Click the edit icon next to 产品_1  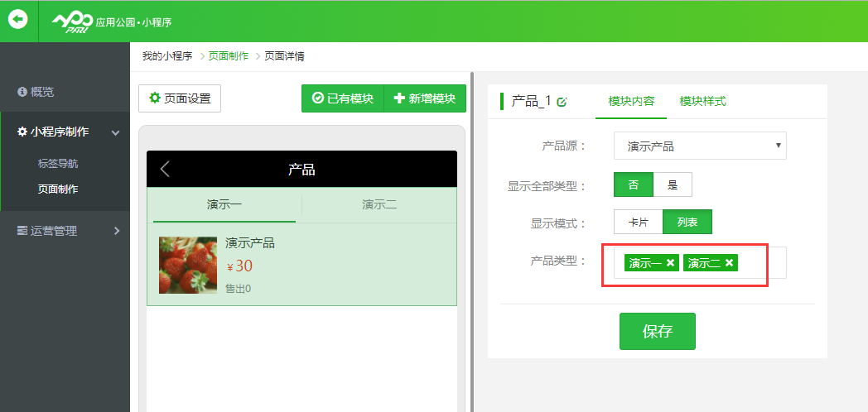(562, 102)
